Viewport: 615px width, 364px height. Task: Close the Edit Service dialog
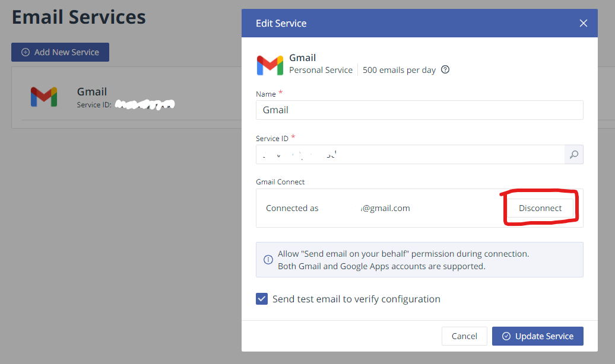point(583,23)
